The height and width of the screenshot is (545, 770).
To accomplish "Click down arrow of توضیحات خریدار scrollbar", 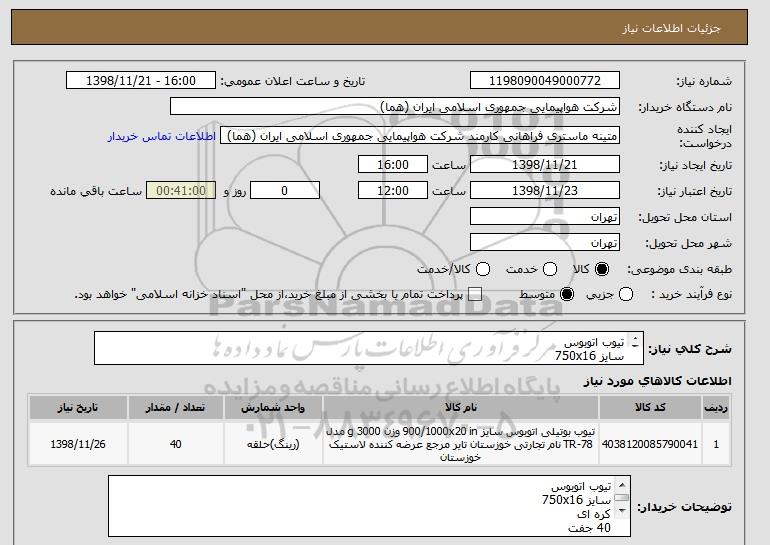I will 622,511.
